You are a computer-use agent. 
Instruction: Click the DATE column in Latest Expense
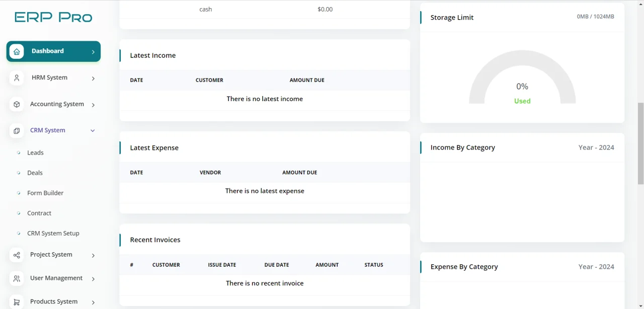[136, 172]
